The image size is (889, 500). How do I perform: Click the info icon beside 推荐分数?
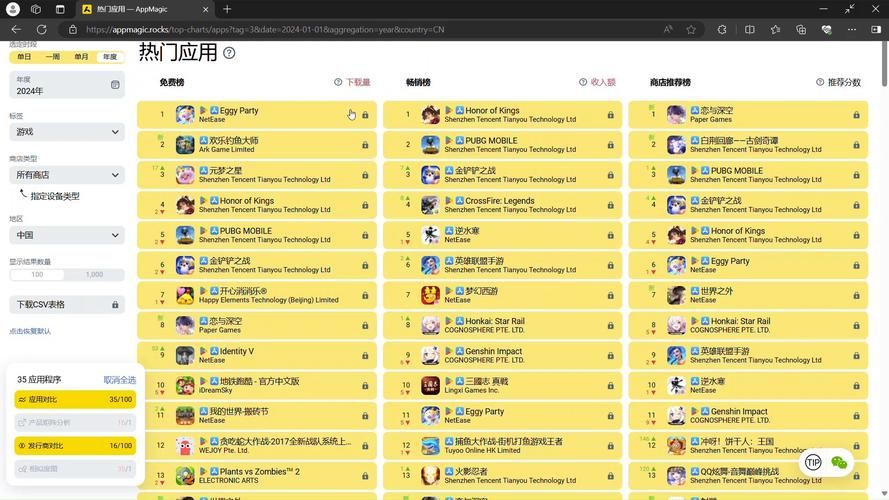[x=820, y=82]
